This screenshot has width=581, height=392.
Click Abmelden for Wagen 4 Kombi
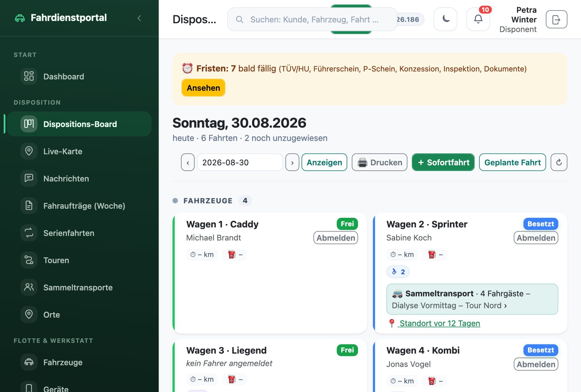536,364
